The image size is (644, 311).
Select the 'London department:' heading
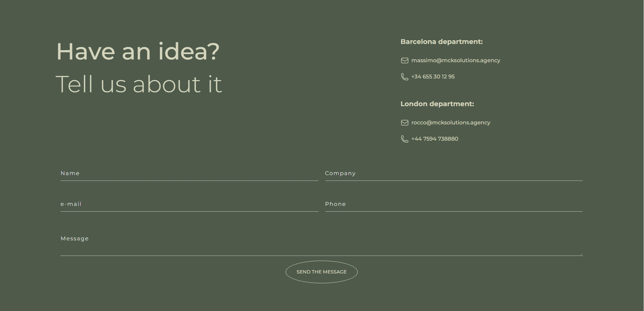437,104
